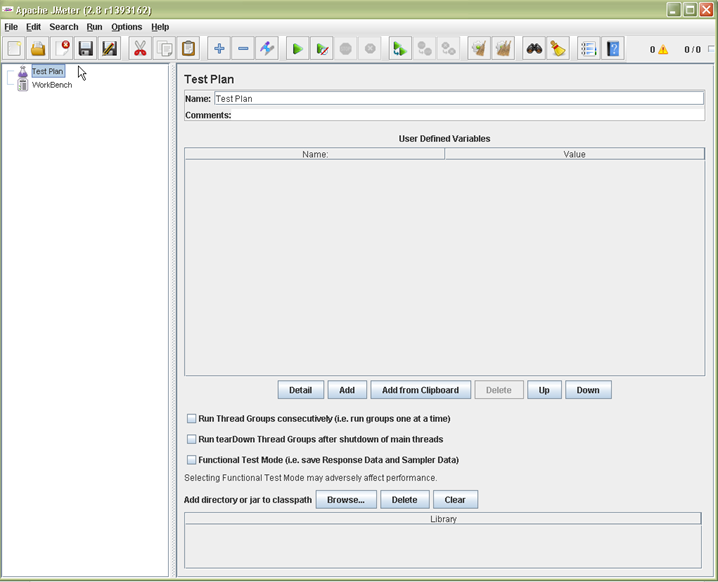Click Browse... for classpath
Viewport: 718px width, 582px height.
tap(346, 500)
